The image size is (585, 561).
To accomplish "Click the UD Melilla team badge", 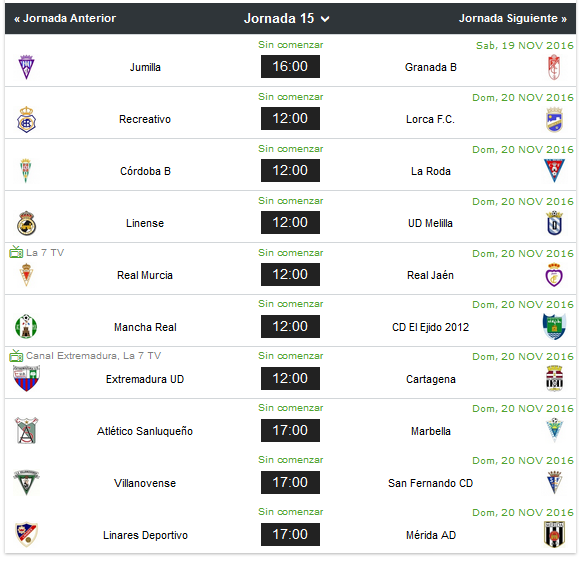I will (554, 223).
